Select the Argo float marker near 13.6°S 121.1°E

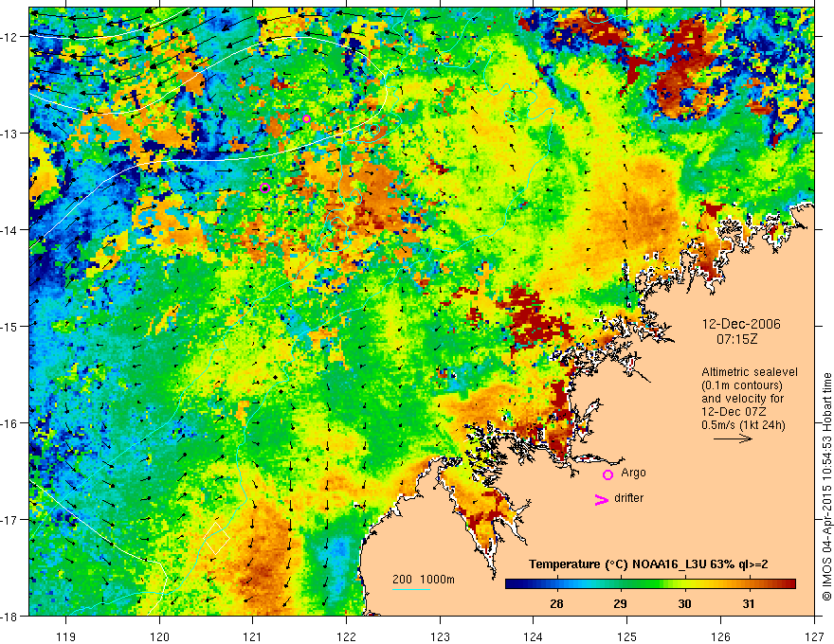pyautogui.click(x=265, y=188)
